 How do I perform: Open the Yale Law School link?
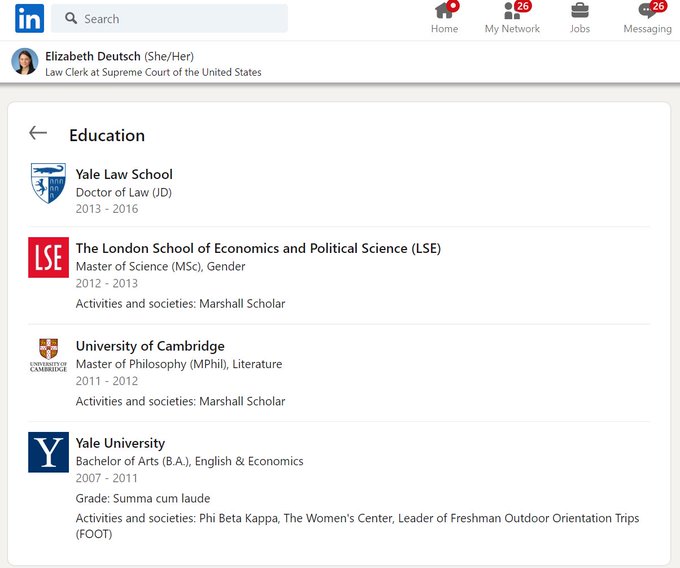point(124,174)
